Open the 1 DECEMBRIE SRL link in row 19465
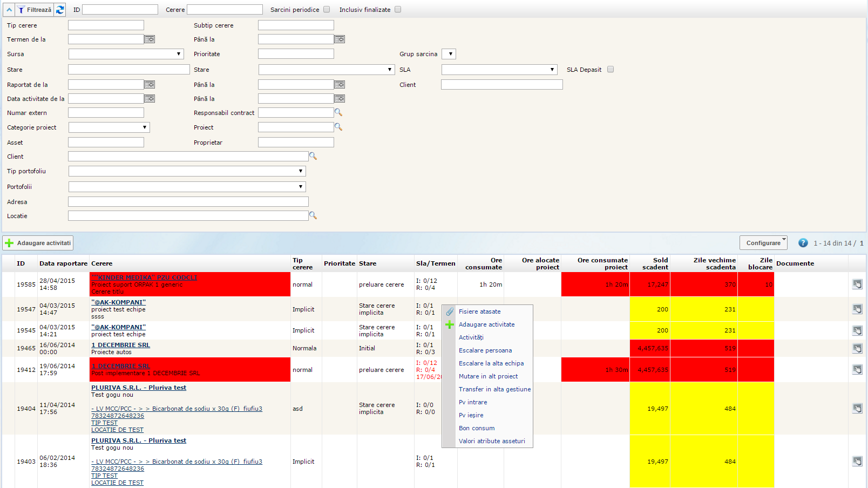This screenshot has width=868, height=488. click(120, 345)
